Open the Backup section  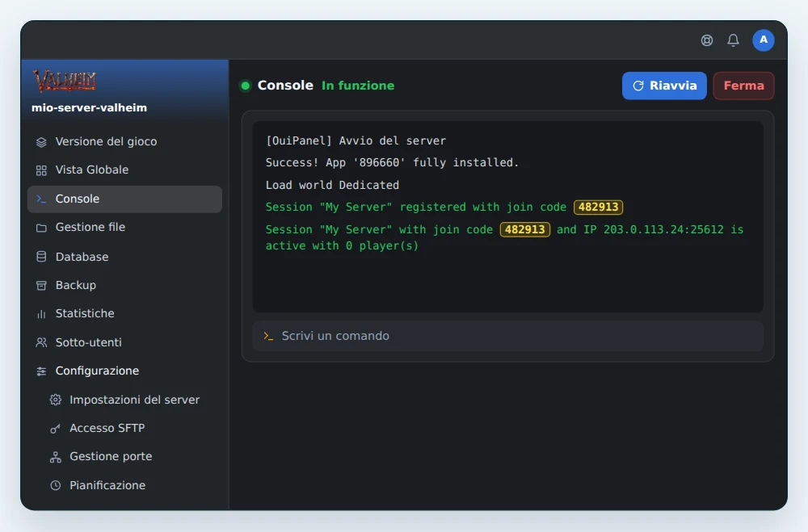point(124,285)
